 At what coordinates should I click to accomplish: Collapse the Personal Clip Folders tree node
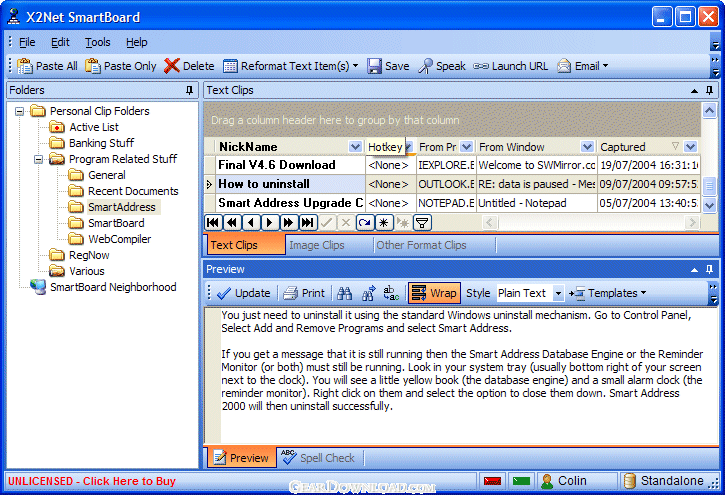tap(19, 111)
